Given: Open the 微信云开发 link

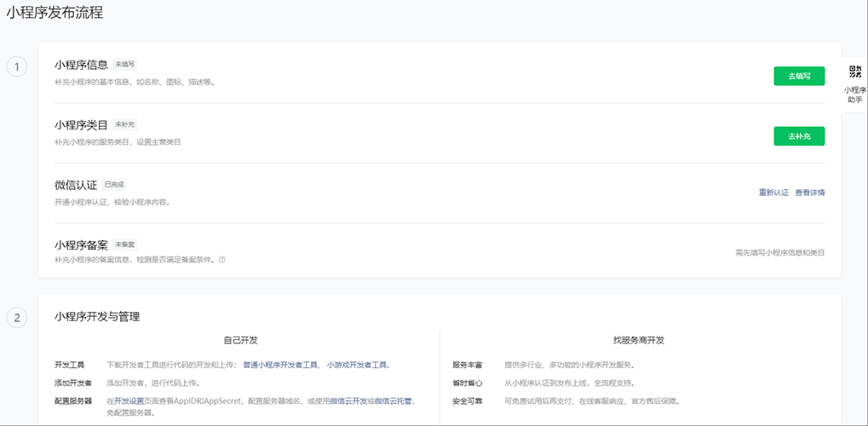Looking at the screenshot, I should pos(348,400).
